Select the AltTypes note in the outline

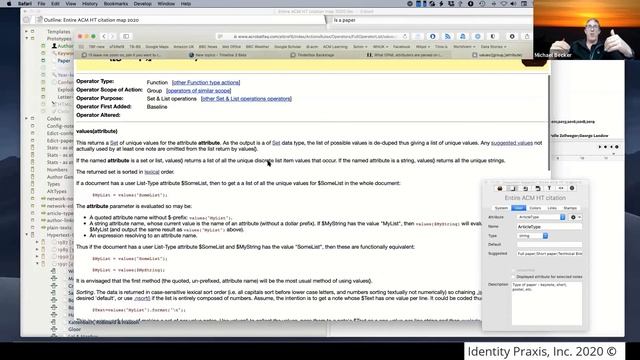click(x=56, y=191)
